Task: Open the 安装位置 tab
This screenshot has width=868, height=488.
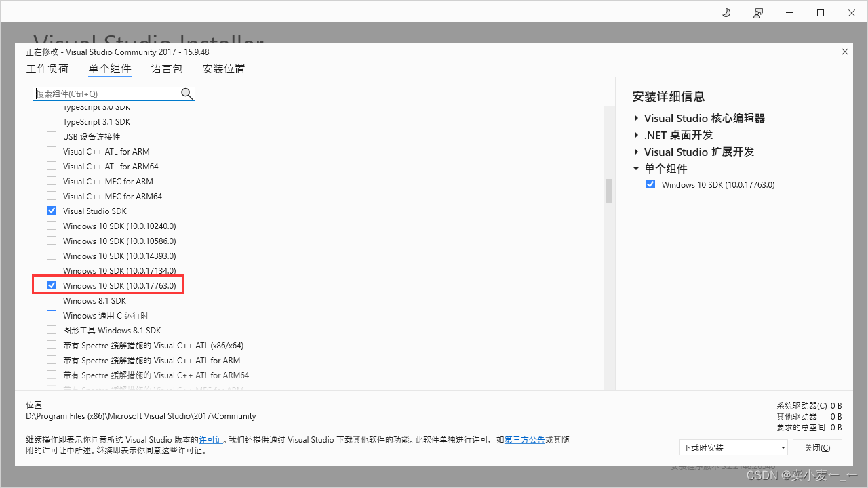Action: coord(224,68)
